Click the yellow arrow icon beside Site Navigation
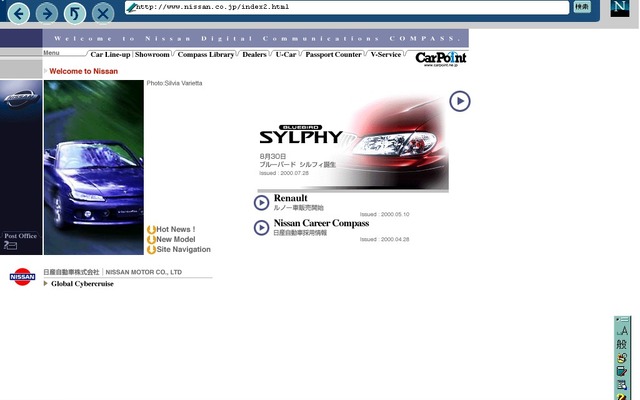 point(151,250)
